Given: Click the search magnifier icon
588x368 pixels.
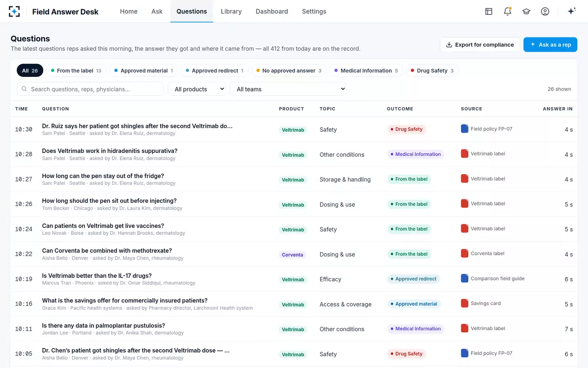Looking at the screenshot, I should coord(24,89).
